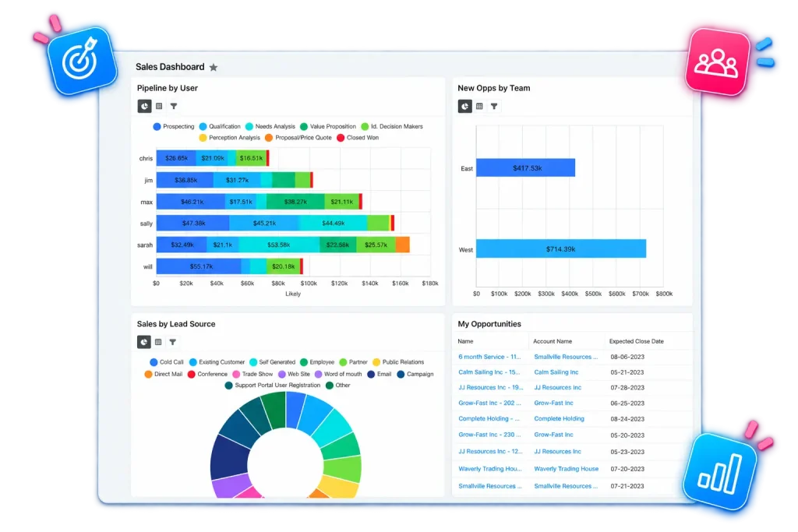798x532 pixels.
Task: Toggle Support Portal User Registration legend item
Action: coord(273,385)
